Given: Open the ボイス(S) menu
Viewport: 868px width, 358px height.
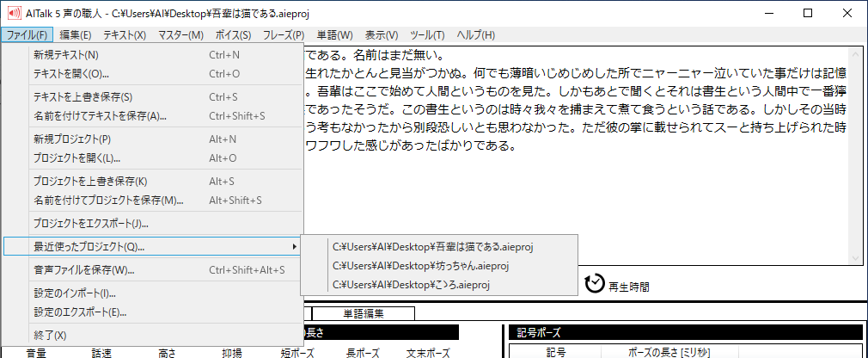Looking at the screenshot, I should point(233,35).
